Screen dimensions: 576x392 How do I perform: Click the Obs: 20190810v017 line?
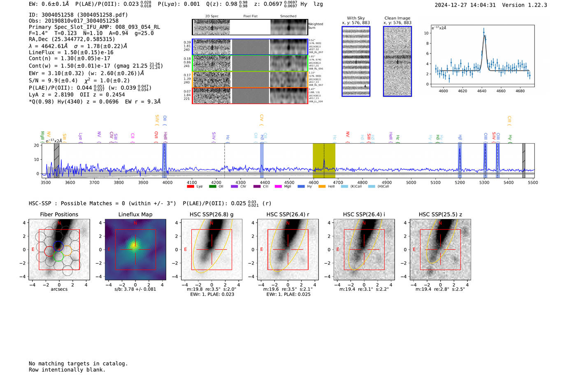click(x=74, y=21)
